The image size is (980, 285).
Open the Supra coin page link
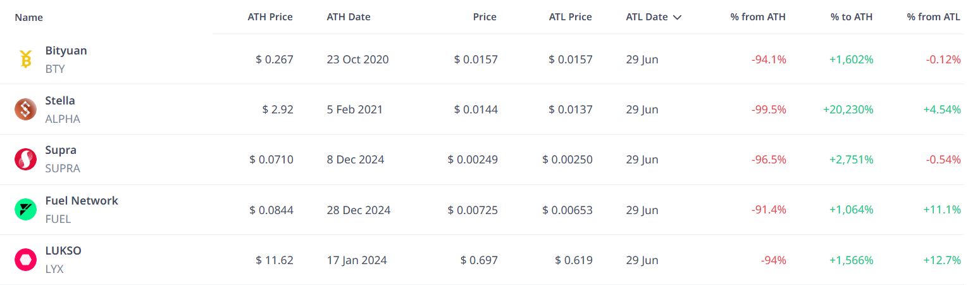[x=61, y=151]
